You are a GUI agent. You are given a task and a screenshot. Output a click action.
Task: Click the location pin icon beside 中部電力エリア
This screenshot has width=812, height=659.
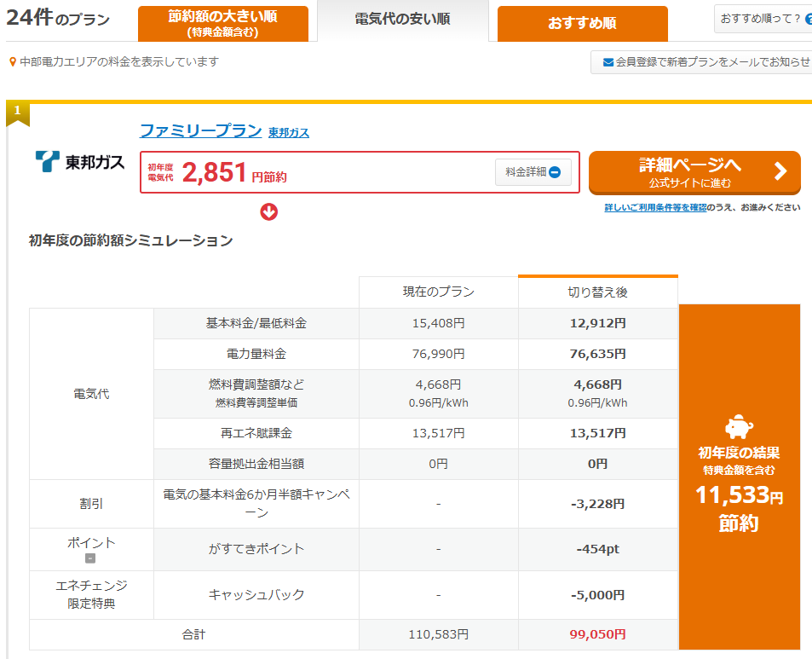click(13, 62)
